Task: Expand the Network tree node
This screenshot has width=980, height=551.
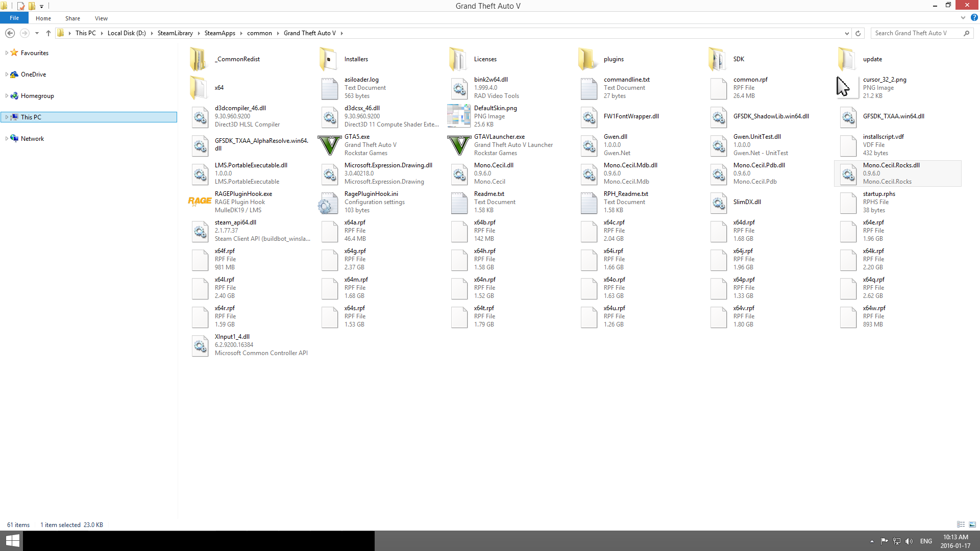Action: coord(7,138)
